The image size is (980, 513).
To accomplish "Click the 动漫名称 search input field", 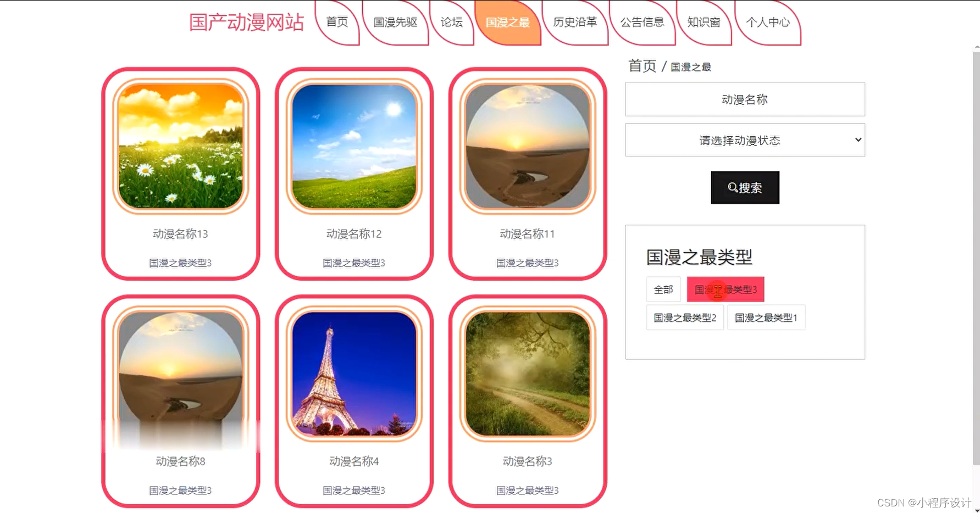I will pos(745,99).
